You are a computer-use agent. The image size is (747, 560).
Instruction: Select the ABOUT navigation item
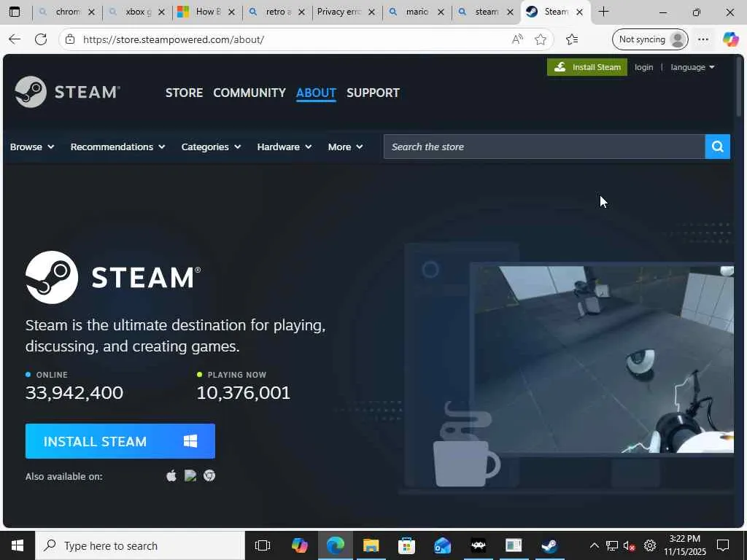click(x=317, y=93)
